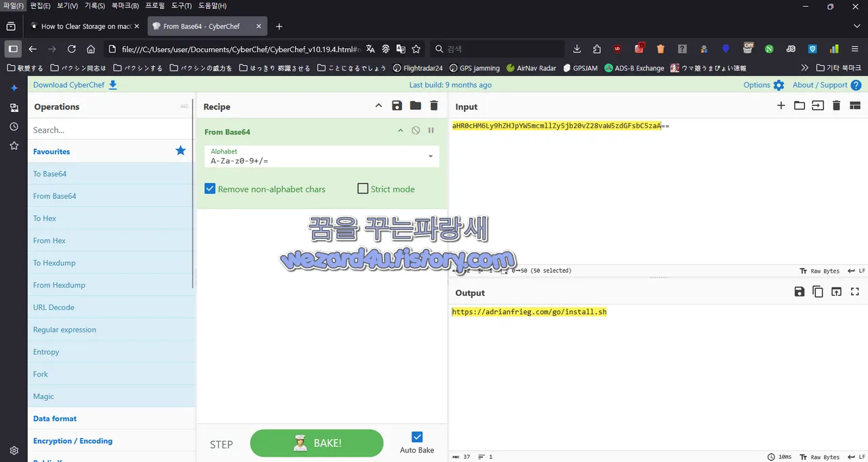
Task: Expand the Encryption / Encoding category
Action: click(72, 440)
